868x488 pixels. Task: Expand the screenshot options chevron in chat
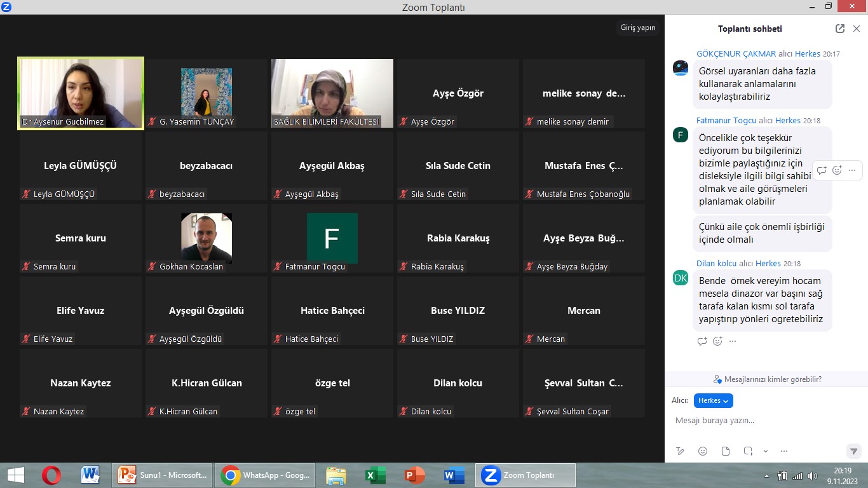pyautogui.click(x=766, y=451)
